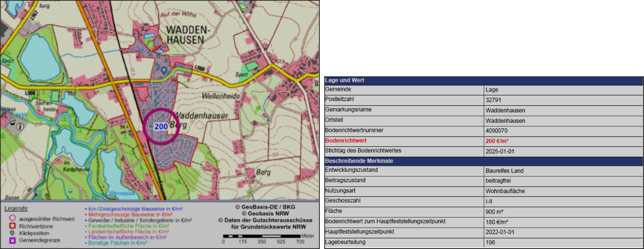The width and height of the screenshot is (644, 249).
Task: Click the red 'Bodenrichtwert' row label
Action: point(345,141)
